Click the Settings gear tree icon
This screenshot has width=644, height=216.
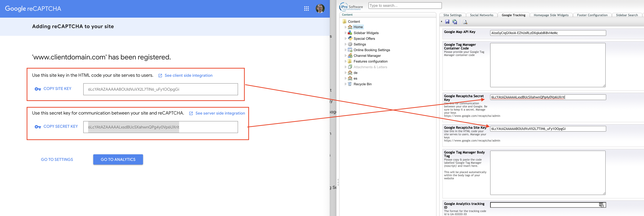coord(350,44)
